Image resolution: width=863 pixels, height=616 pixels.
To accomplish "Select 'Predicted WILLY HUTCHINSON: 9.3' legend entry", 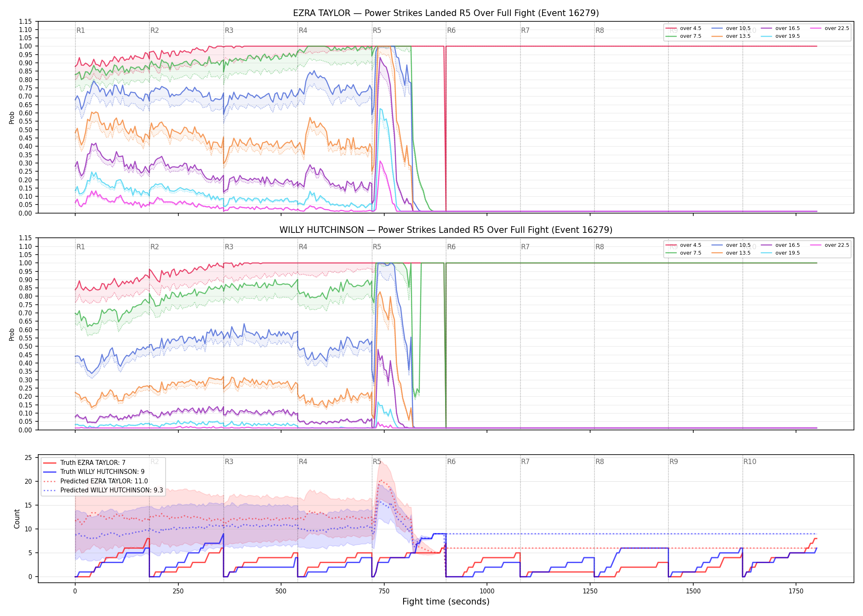I will tap(103, 490).
